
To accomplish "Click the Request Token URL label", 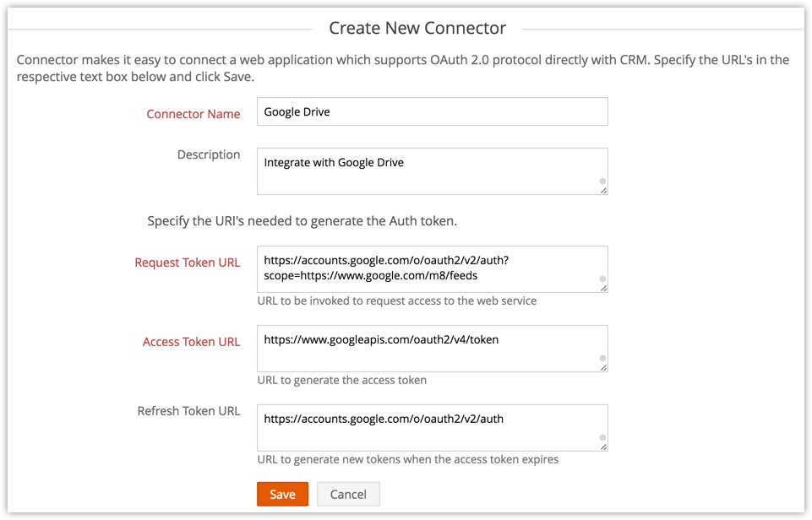I will [188, 263].
